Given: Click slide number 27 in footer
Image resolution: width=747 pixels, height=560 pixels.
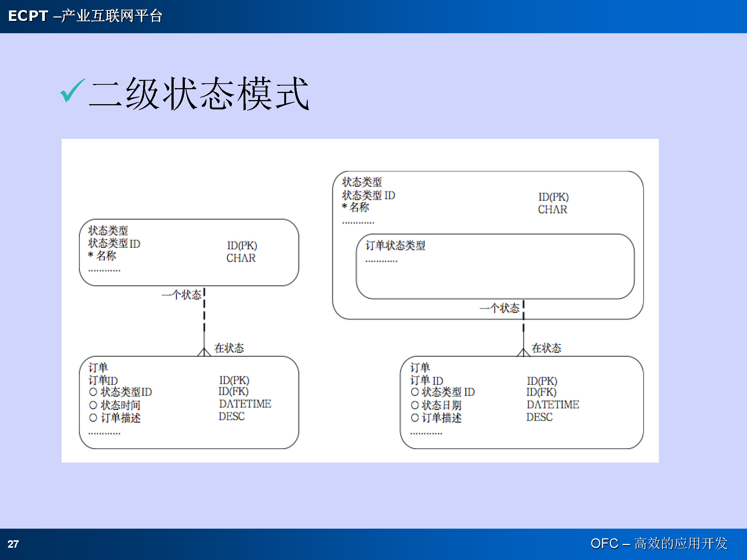Looking at the screenshot, I should pyautogui.click(x=13, y=544).
